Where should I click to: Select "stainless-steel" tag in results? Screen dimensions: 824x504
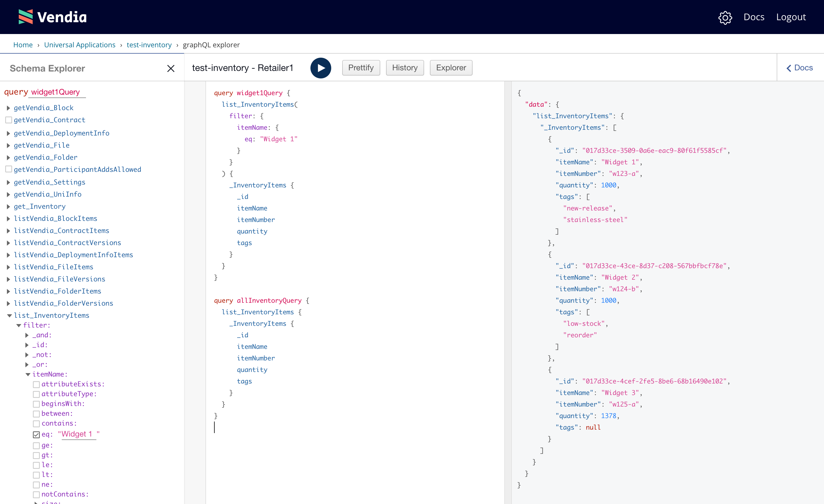point(595,220)
